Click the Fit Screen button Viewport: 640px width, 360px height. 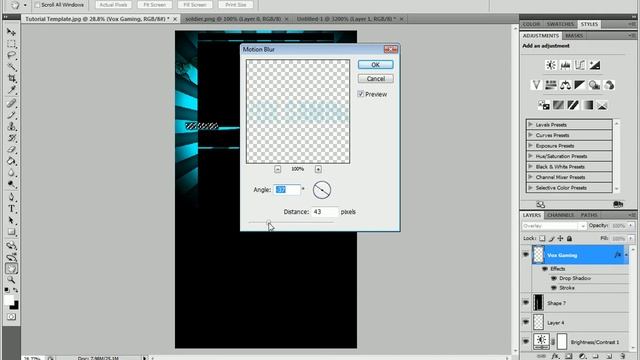pyautogui.click(x=155, y=5)
